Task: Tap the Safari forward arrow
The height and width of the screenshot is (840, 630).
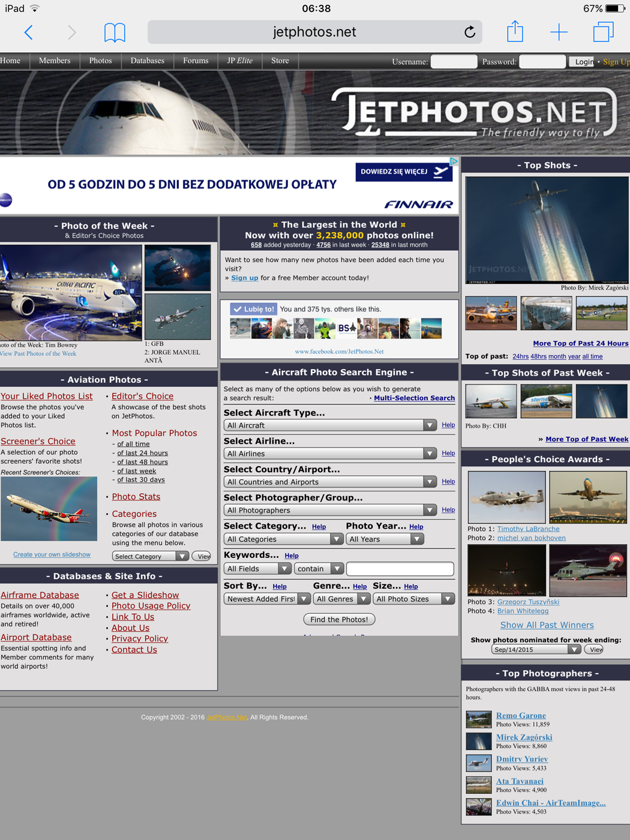Action: click(71, 32)
